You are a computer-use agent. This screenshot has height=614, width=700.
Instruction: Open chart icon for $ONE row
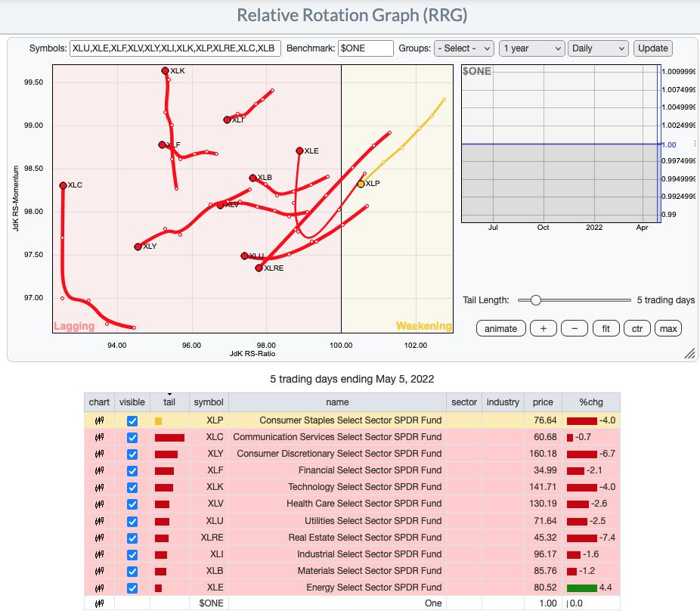99,603
